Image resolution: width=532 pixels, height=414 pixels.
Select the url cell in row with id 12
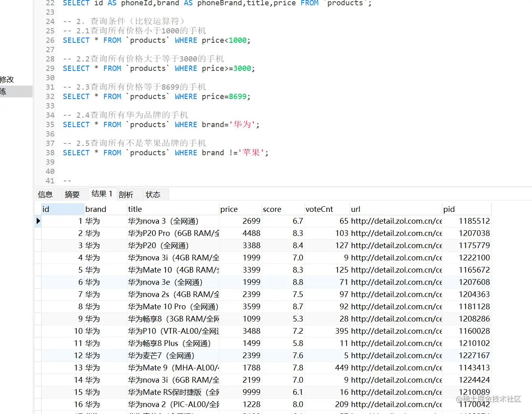tap(396, 355)
